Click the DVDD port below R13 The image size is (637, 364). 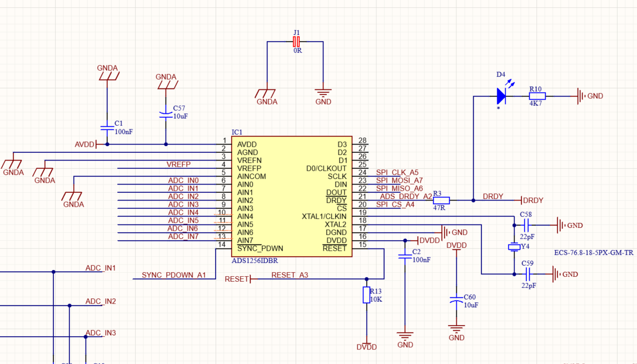click(366, 345)
